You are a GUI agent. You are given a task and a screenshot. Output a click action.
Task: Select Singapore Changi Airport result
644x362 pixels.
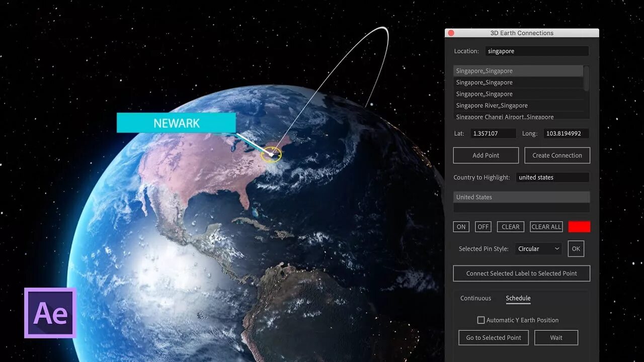click(x=518, y=116)
